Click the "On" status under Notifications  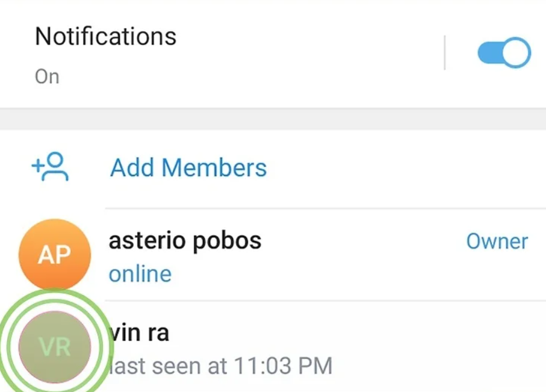pyautogui.click(x=47, y=76)
